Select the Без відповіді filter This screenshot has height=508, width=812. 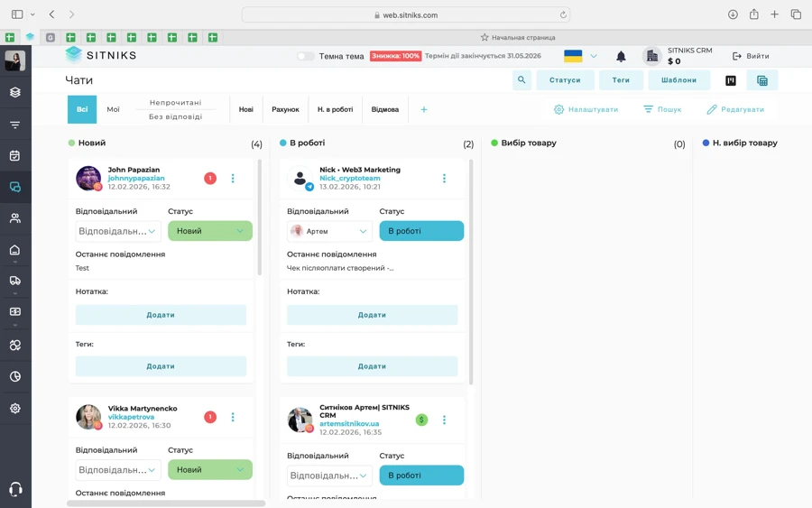(176, 116)
